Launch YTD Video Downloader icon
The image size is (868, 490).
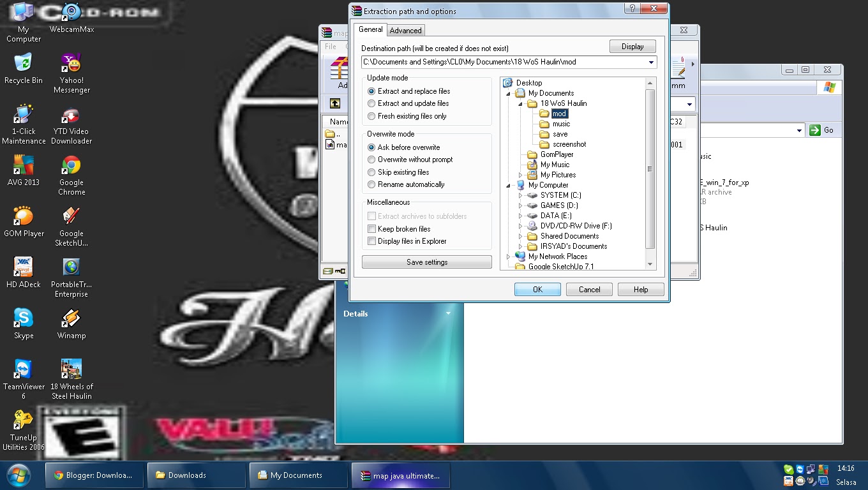coord(71,124)
